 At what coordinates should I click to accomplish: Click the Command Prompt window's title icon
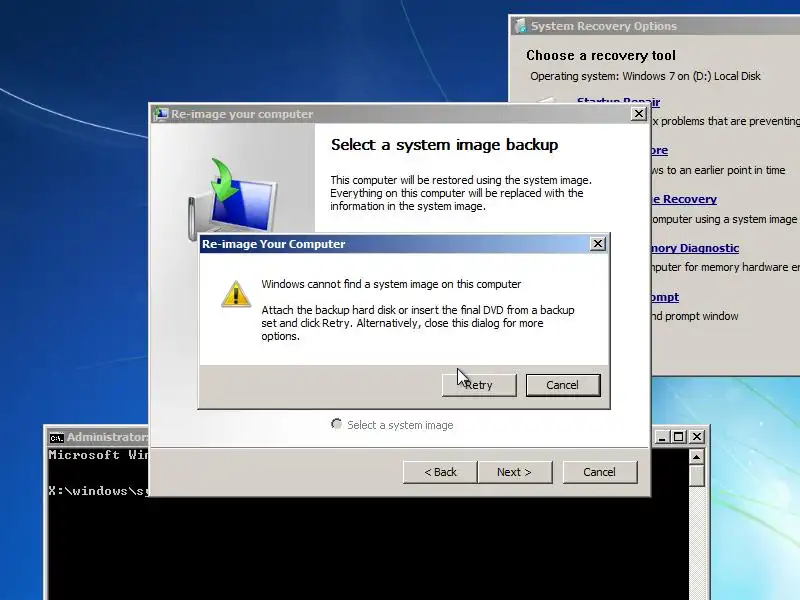point(56,438)
